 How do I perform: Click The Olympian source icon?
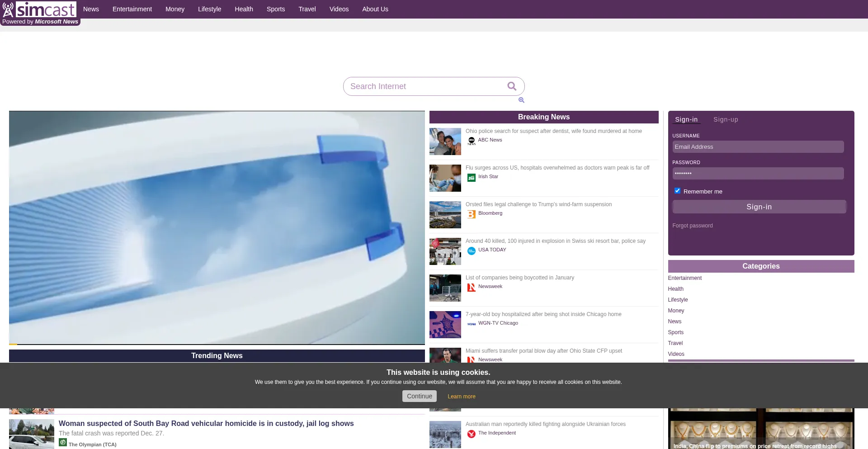pyautogui.click(x=63, y=443)
